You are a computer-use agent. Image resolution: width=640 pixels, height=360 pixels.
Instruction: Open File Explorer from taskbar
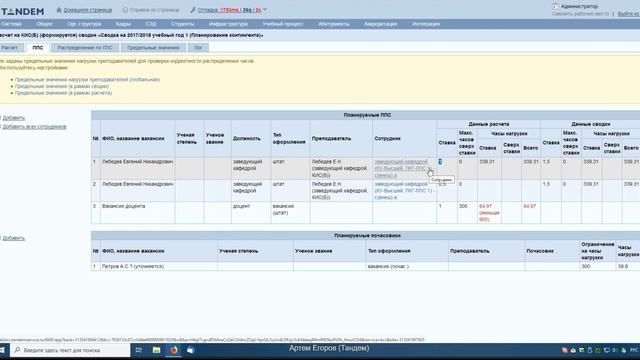(x=156, y=350)
